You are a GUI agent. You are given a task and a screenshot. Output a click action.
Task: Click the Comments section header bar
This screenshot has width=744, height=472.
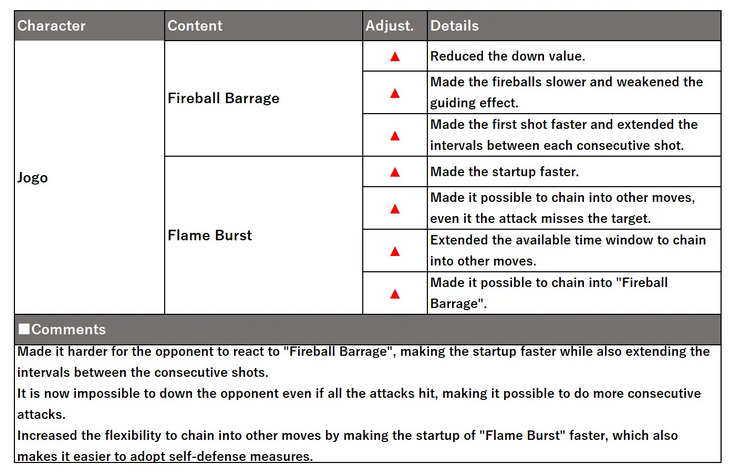point(368,329)
